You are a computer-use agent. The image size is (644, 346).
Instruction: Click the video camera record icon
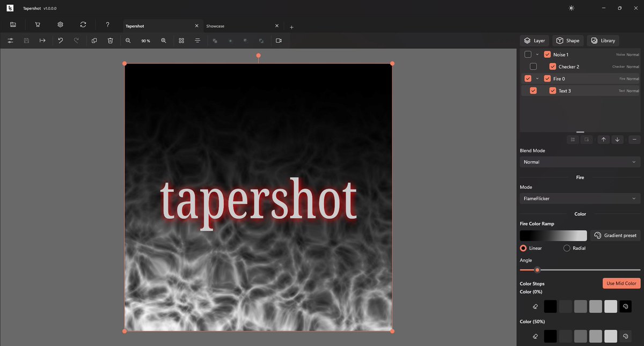click(x=279, y=41)
